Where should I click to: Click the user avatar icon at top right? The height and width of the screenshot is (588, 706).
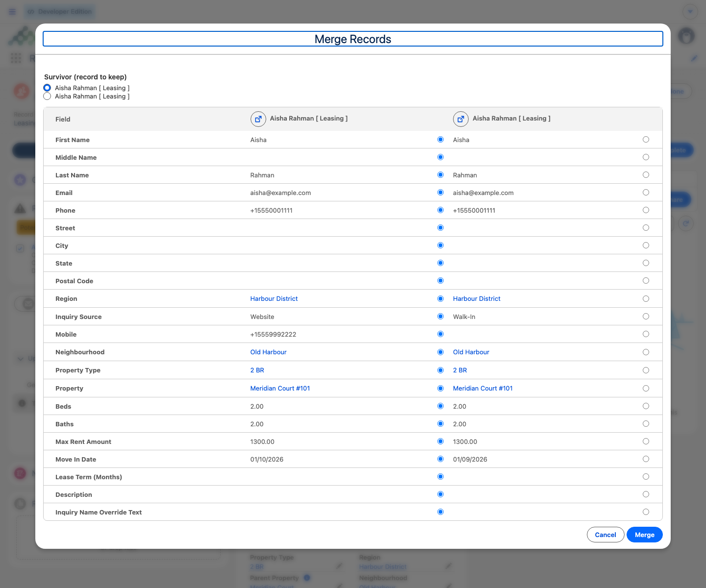point(686,36)
